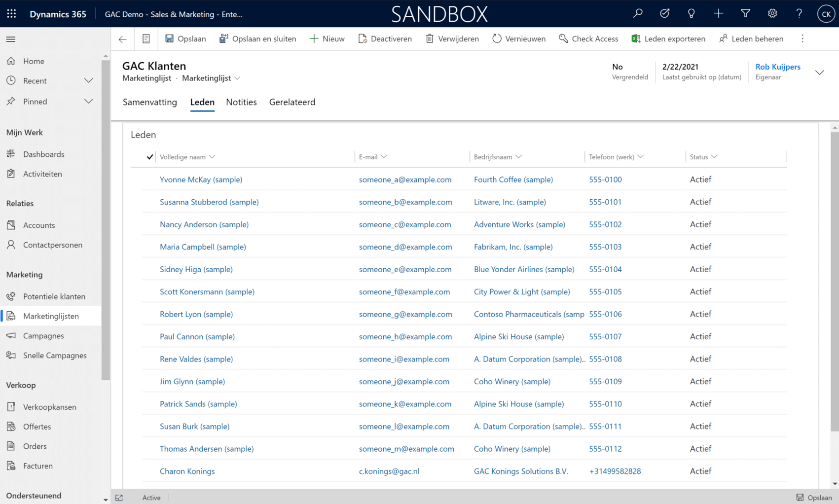The width and height of the screenshot is (839, 504).
Task: Delete the record with Verwijderen
Action: (x=452, y=38)
